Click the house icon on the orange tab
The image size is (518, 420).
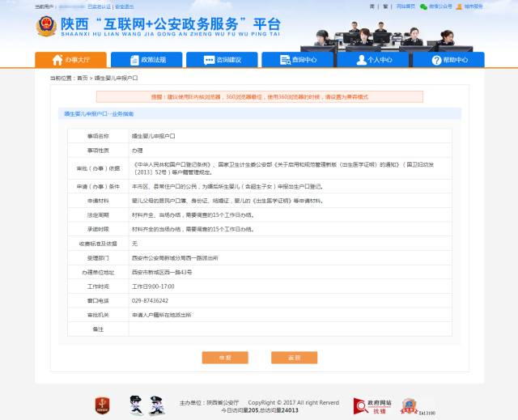tap(57, 60)
